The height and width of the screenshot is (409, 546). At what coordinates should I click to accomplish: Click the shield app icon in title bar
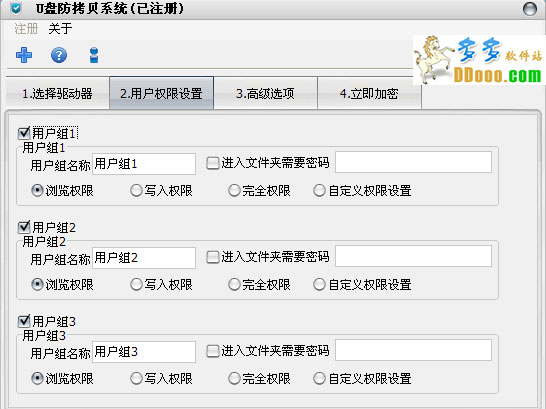(16, 8)
